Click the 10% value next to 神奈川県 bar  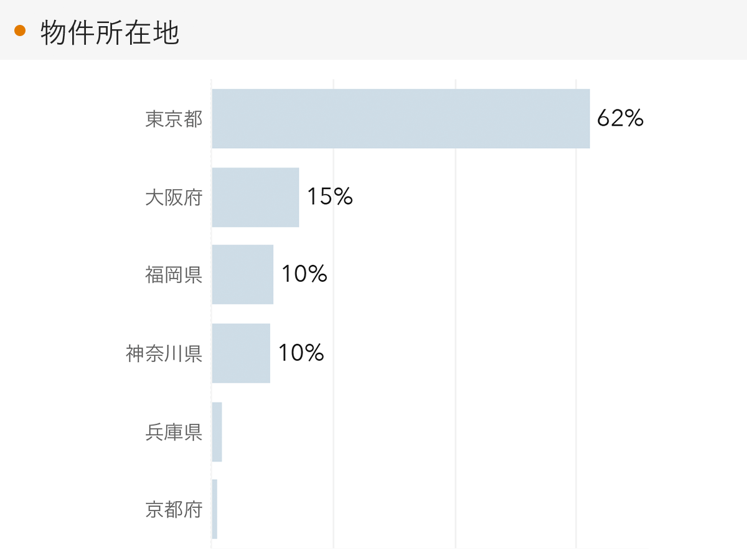coord(301,353)
